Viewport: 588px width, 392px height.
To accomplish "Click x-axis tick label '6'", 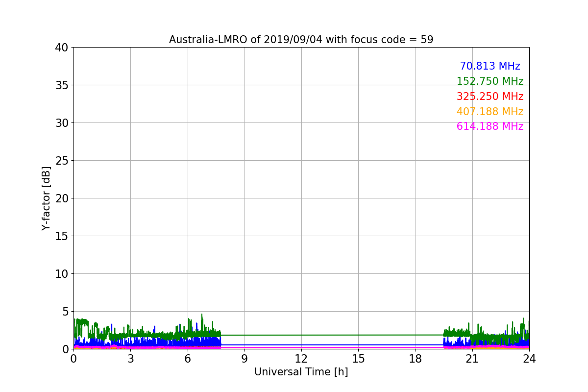I will [x=188, y=359].
